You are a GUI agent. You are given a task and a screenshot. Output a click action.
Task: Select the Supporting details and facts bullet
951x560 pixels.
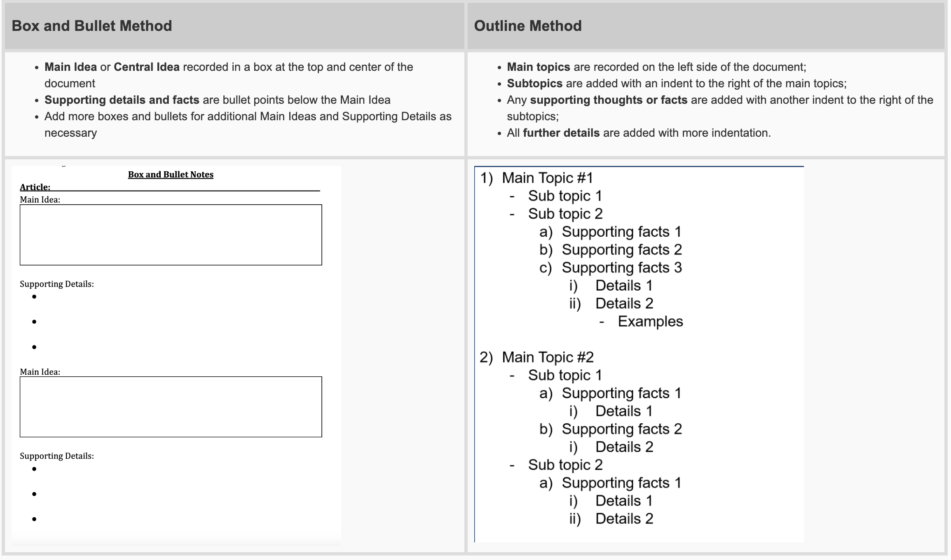click(x=122, y=100)
